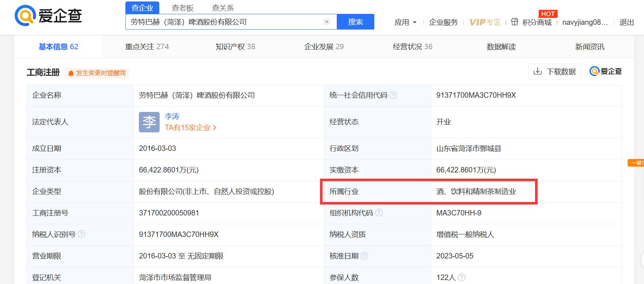This screenshot has height=284, width=644.
Task: Click the navyjiang08... username
Action: click(585, 22)
